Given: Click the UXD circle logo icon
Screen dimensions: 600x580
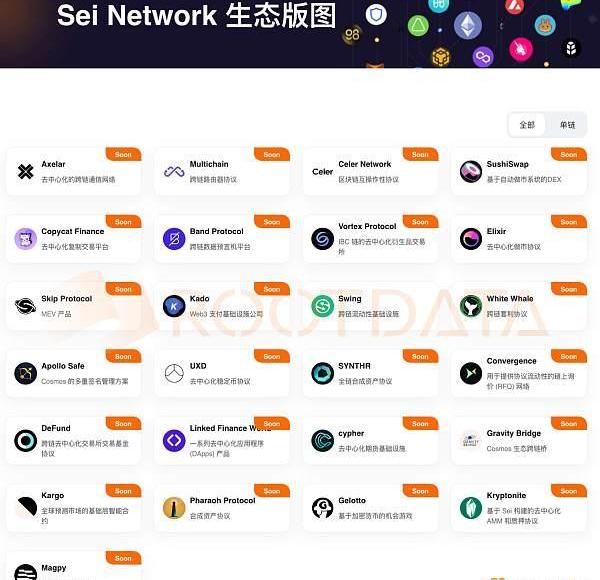Looking at the screenshot, I should [174, 373].
